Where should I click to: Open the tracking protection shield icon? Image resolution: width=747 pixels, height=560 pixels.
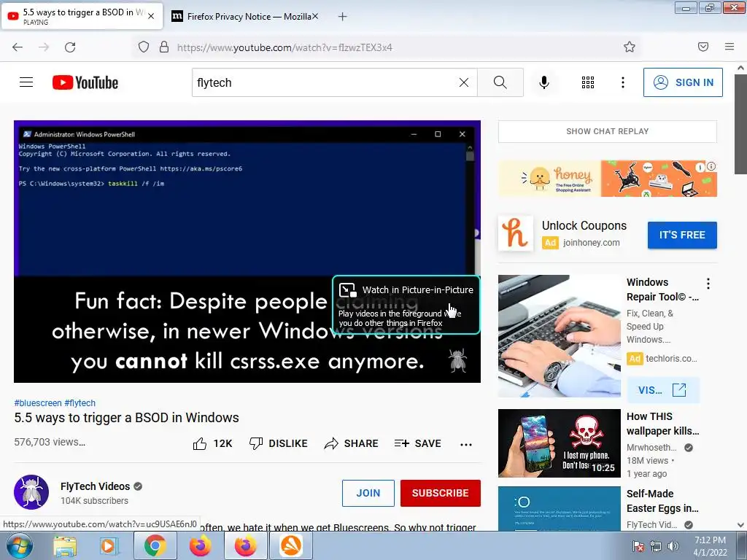point(144,47)
